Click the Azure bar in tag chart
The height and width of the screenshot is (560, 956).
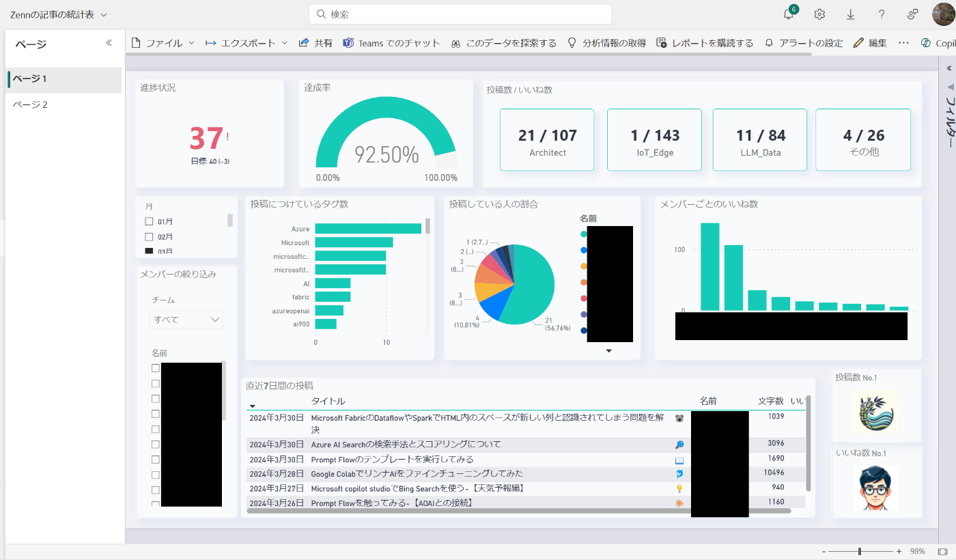click(368, 229)
